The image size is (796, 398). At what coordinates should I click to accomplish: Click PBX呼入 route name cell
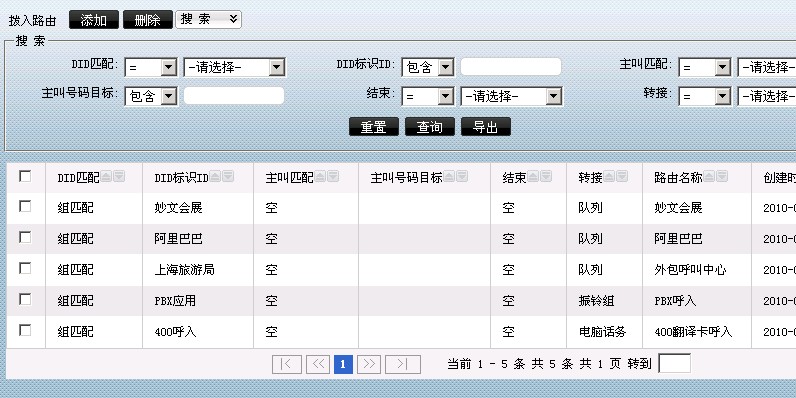pos(675,301)
